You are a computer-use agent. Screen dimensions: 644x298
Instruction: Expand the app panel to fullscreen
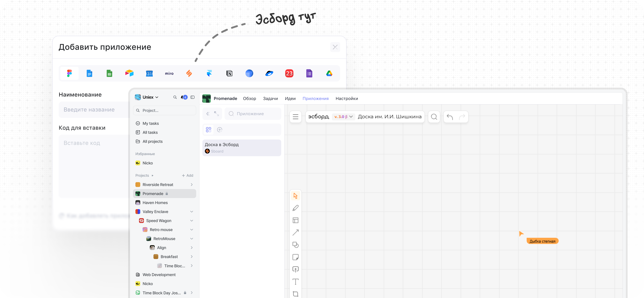click(216, 114)
